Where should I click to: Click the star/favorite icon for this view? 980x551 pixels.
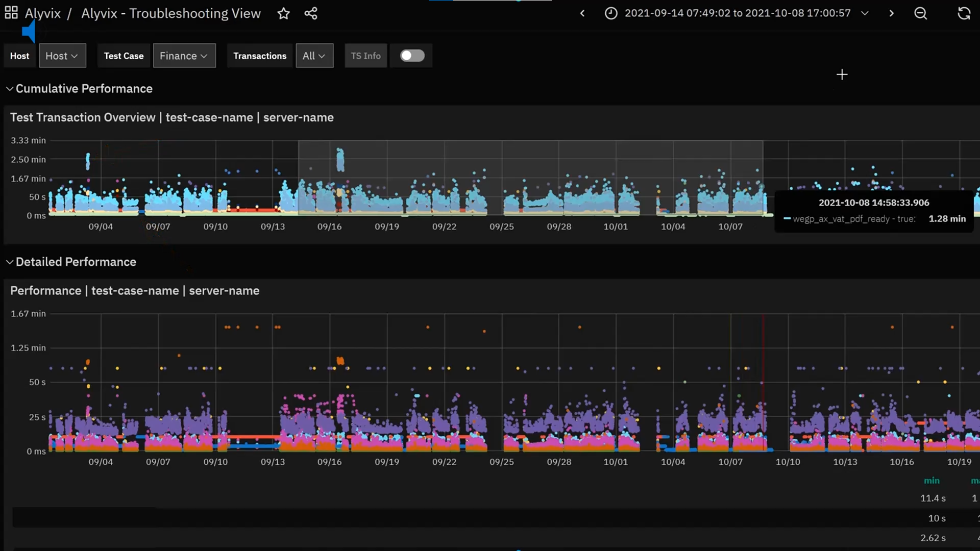[283, 13]
